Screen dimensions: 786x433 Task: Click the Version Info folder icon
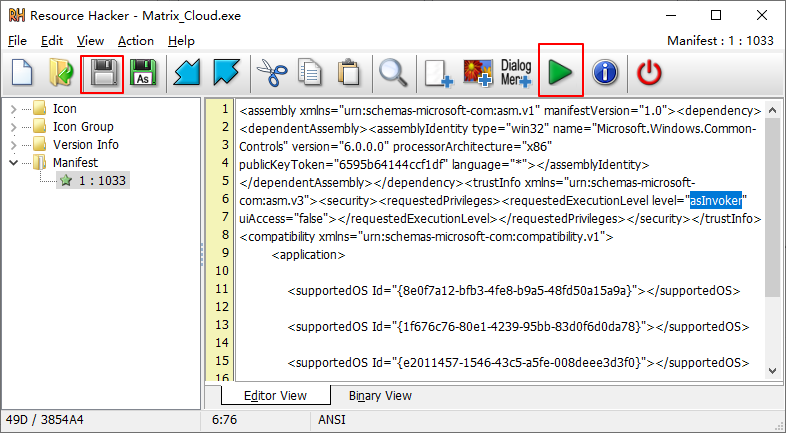[40, 144]
